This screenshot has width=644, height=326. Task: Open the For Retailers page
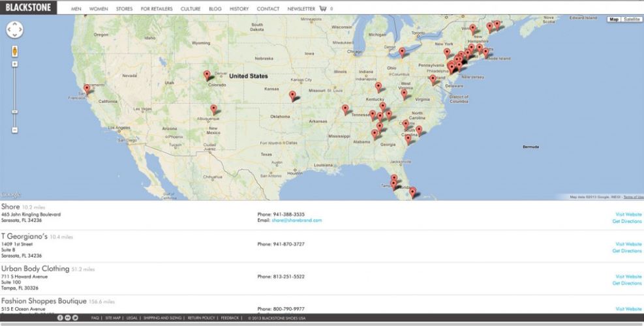(156, 9)
